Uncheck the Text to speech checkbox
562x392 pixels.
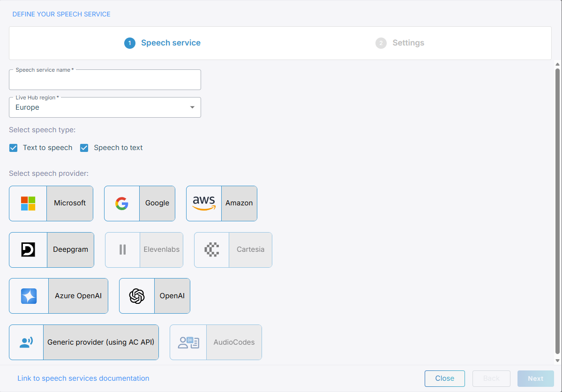tap(14, 148)
